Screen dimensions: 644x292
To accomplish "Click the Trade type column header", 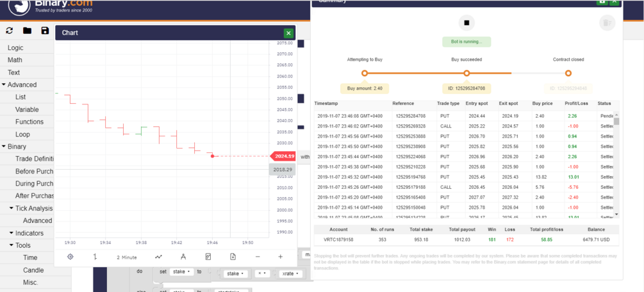I will point(448,104).
